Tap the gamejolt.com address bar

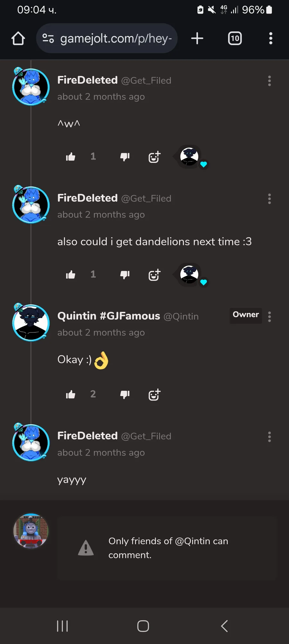click(107, 38)
